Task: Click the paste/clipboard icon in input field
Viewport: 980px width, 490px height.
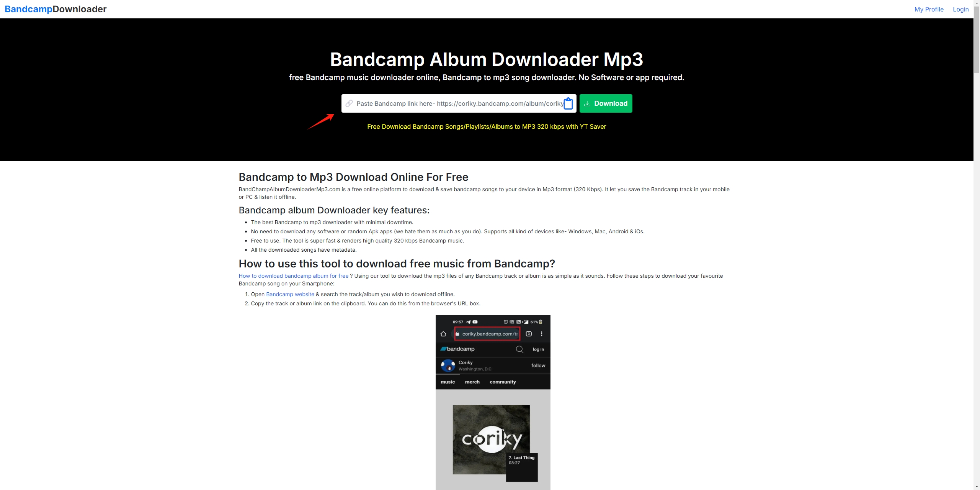Action: 568,103
